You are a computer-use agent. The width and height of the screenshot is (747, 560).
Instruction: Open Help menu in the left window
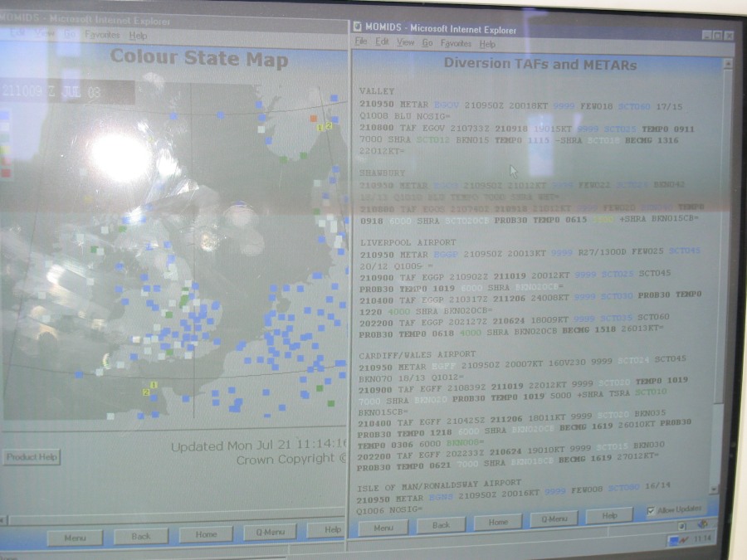coord(138,36)
